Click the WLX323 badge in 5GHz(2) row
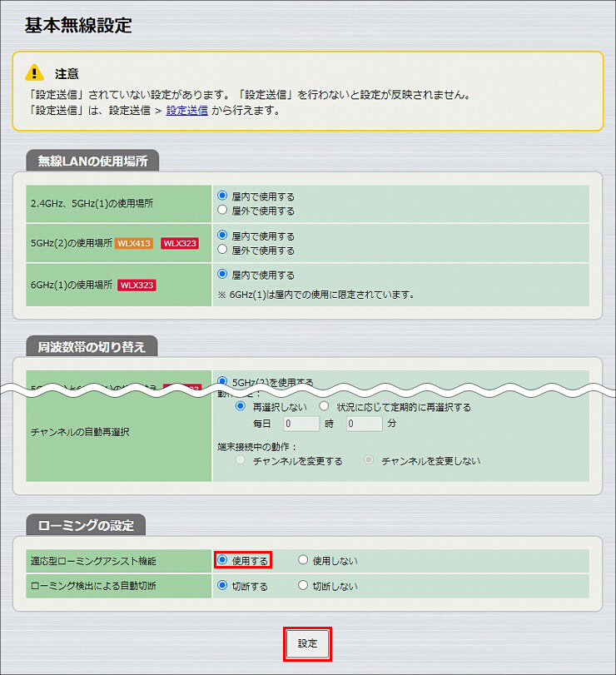 click(x=180, y=243)
